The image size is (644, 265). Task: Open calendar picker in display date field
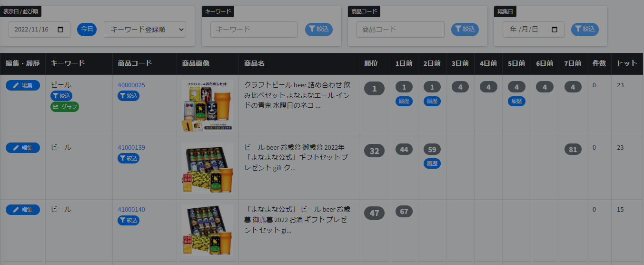coord(60,30)
